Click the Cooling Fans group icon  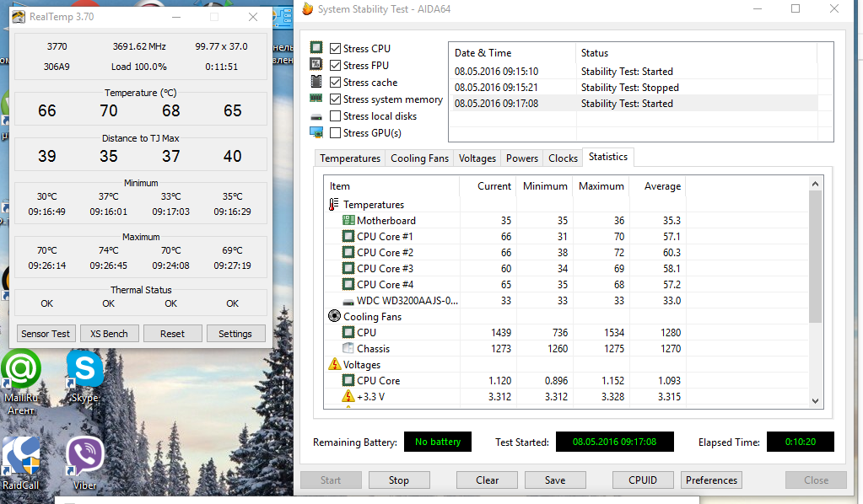[334, 316]
